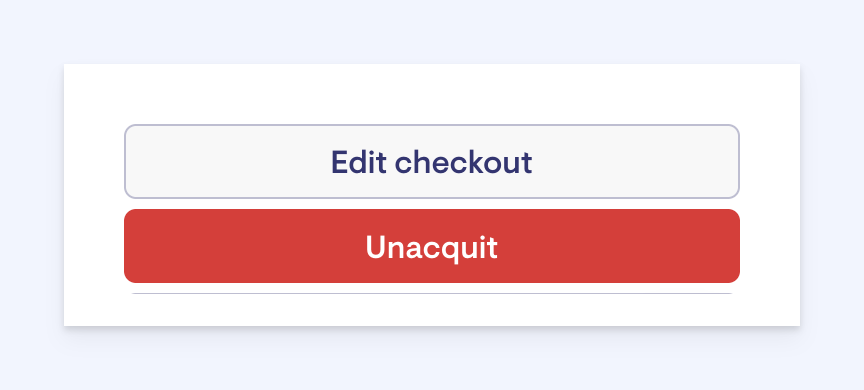This screenshot has width=864, height=390.
Task: Click the Edit checkout button
Action: click(x=431, y=161)
